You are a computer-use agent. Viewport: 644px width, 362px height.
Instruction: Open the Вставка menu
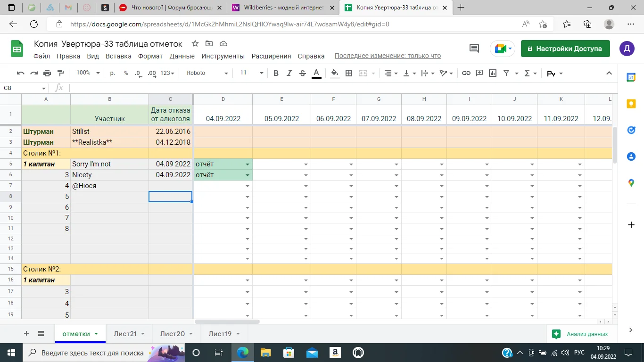click(x=118, y=56)
